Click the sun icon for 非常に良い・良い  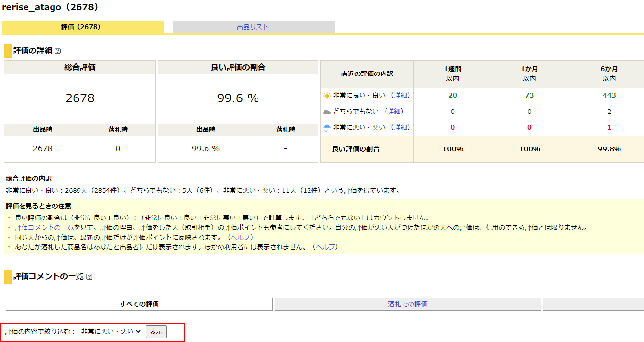click(327, 96)
